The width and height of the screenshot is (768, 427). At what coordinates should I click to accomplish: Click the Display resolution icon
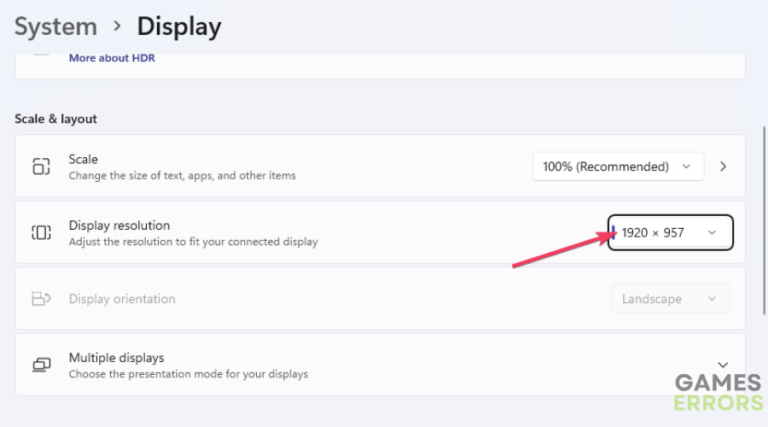pyautogui.click(x=41, y=233)
